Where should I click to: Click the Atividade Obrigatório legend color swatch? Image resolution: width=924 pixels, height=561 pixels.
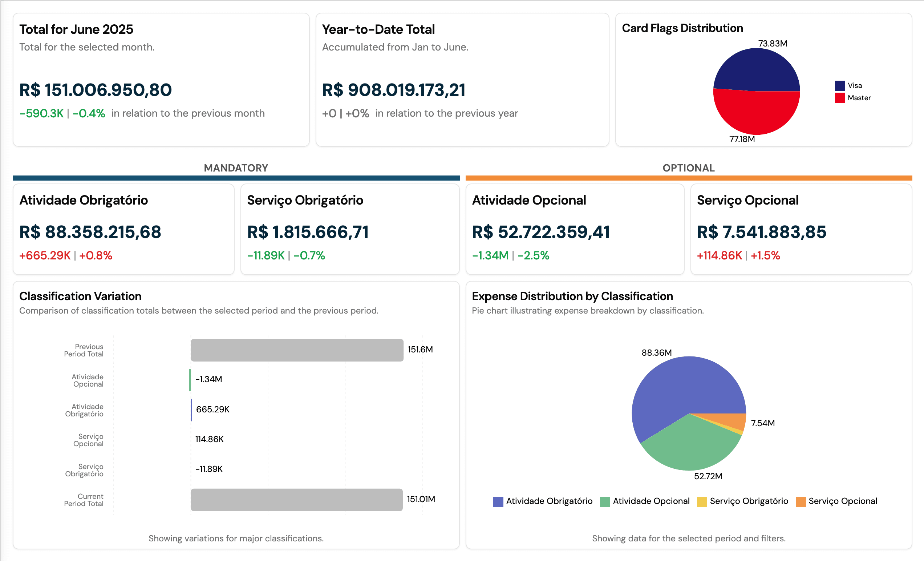coord(498,501)
